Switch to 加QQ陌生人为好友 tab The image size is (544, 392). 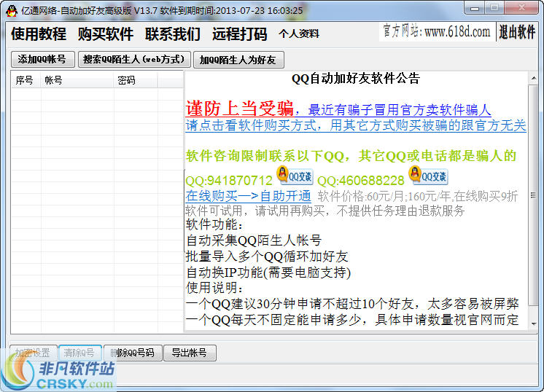(238, 60)
